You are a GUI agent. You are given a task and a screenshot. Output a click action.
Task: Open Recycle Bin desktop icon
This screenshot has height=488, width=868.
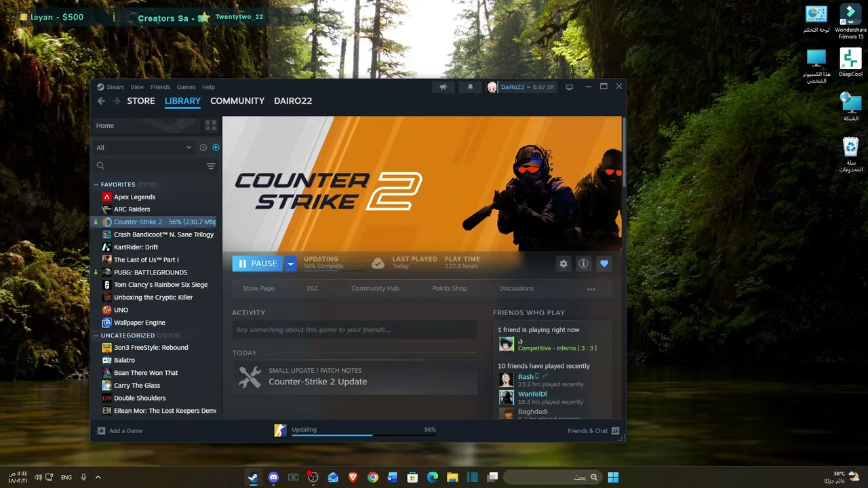850,155
